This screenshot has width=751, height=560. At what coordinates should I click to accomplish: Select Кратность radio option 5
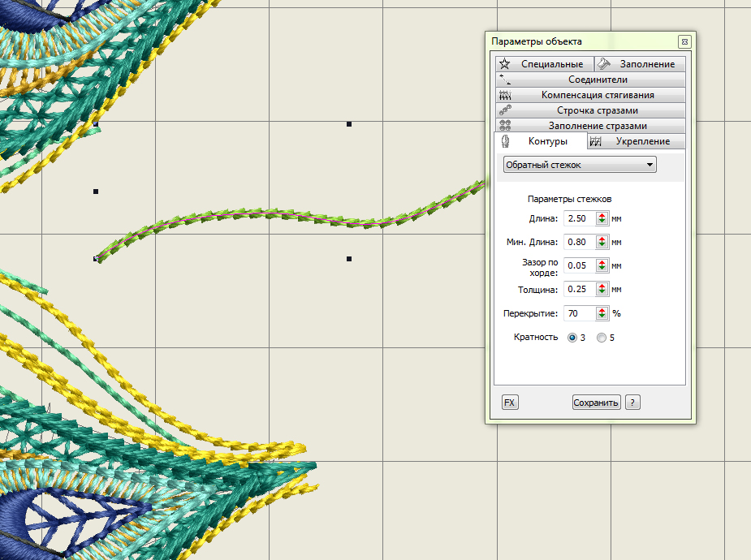coord(601,338)
